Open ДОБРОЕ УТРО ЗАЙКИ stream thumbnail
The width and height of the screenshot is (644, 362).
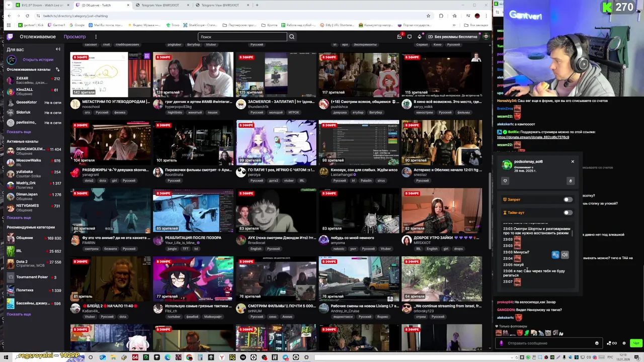tap(442, 211)
